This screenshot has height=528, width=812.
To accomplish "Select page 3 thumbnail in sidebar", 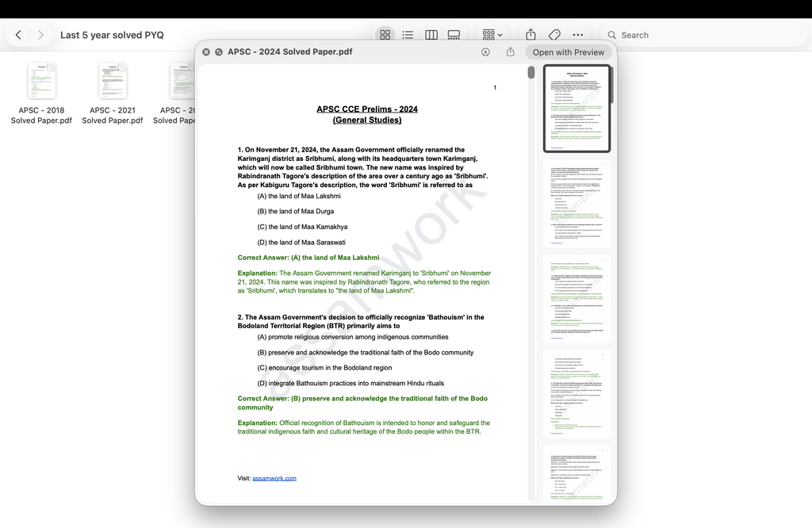I will (x=577, y=299).
